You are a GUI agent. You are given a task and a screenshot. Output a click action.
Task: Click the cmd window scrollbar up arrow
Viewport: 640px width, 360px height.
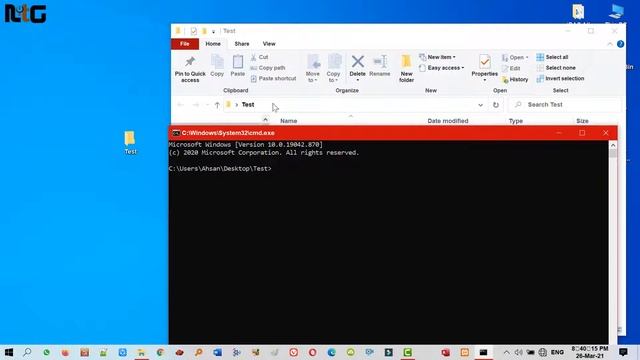pyautogui.click(x=613, y=145)
